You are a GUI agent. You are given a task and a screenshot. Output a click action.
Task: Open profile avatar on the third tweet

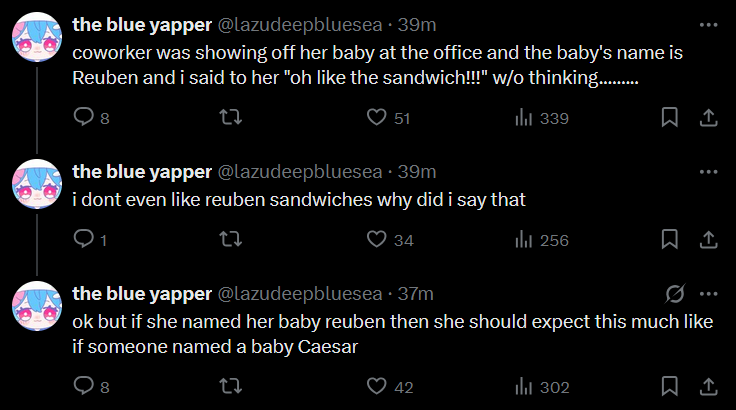click(39, 306)
